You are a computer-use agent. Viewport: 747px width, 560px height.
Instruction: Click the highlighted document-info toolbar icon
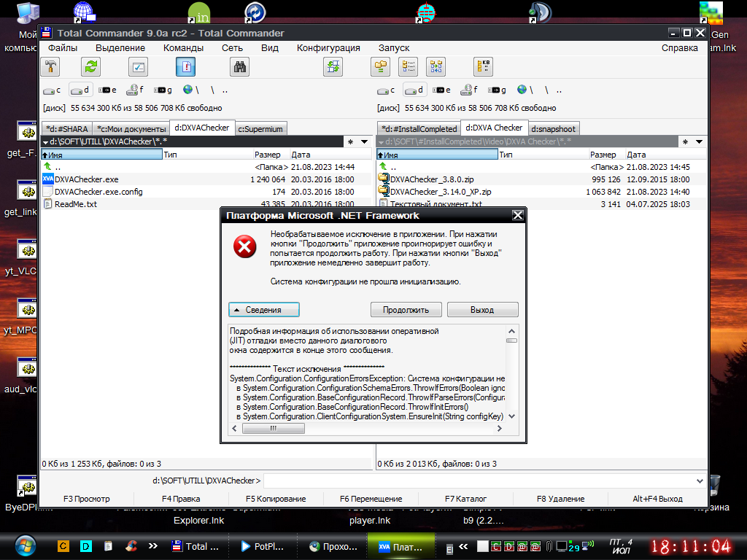point(186,66)
